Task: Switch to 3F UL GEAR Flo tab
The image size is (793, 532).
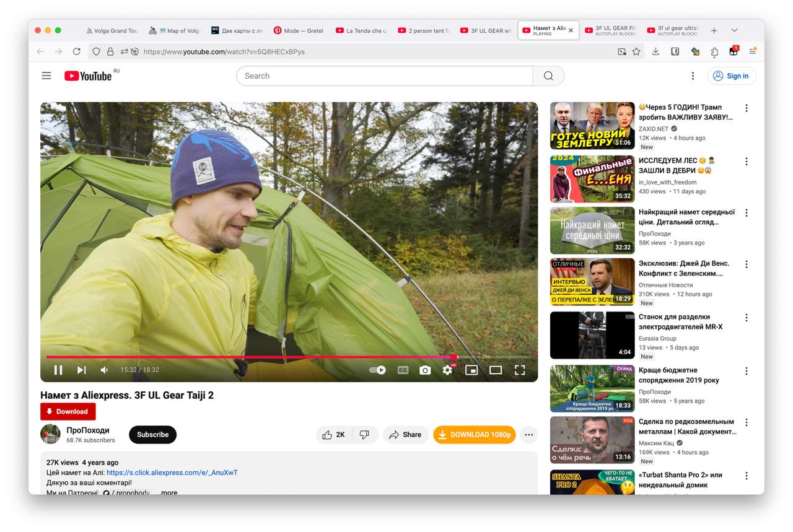Action: coord(610,30)
